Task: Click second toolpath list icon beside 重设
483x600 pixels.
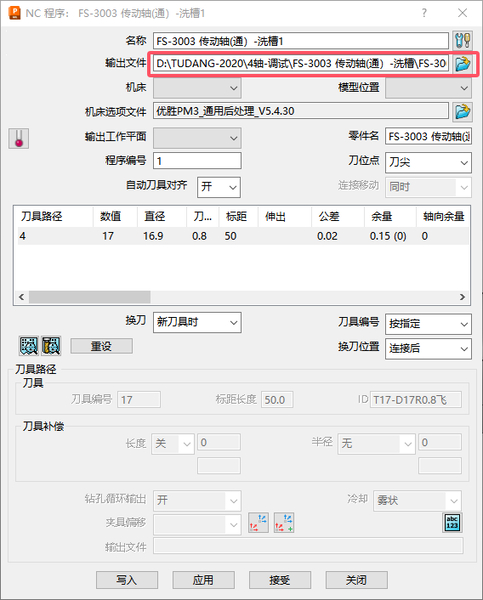Action: click(51, 346)
